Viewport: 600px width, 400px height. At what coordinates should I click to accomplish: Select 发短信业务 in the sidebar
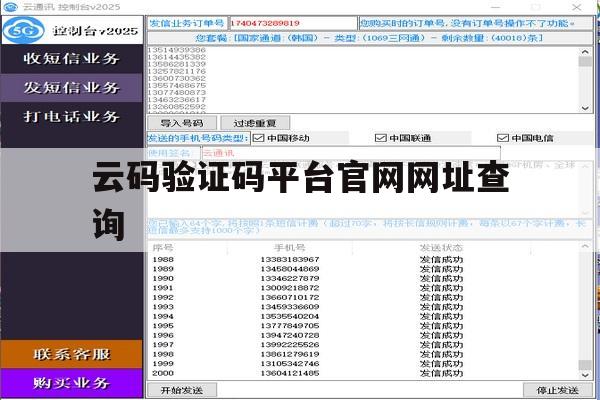(x=72, y=88)
